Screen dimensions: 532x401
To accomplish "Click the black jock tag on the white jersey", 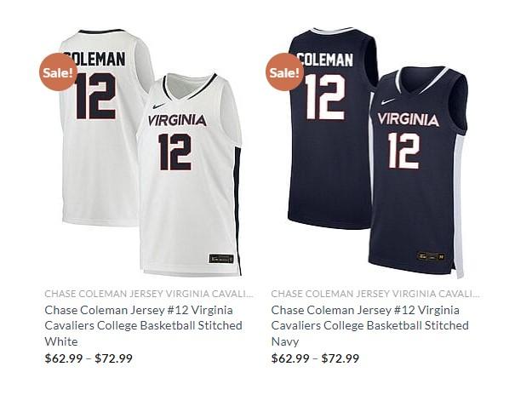I will point(221,259).
